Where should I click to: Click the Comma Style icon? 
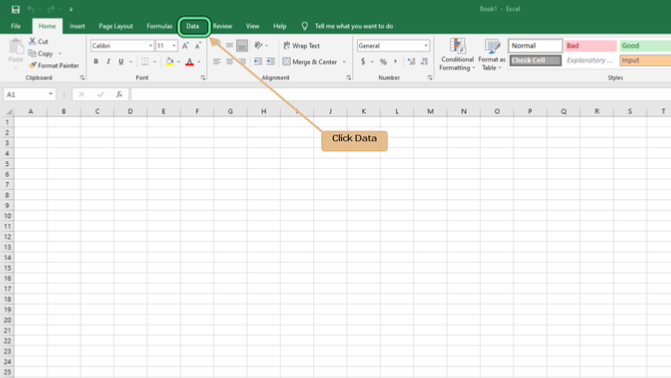pyautogui.click(x=395, y=62)
